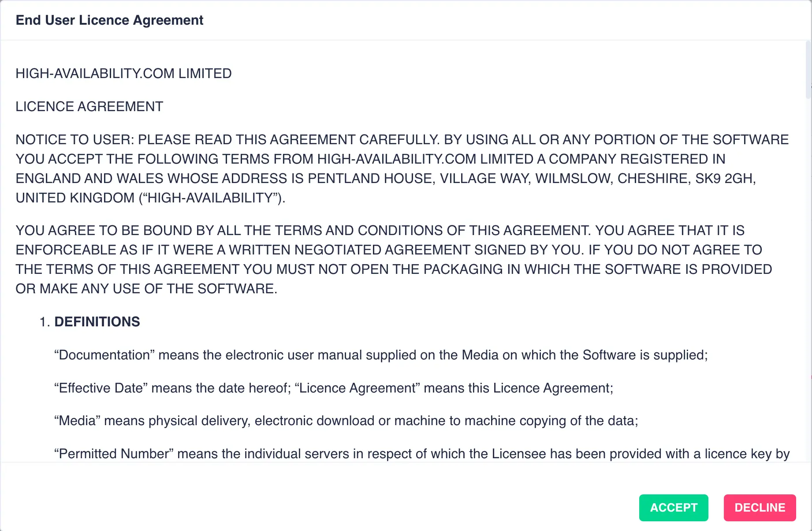Viewport: 812px width, 531px height.
Task: Click the HIGH-AVAILABILITY.COM LIMITED heading
Action: coord(123,73)
